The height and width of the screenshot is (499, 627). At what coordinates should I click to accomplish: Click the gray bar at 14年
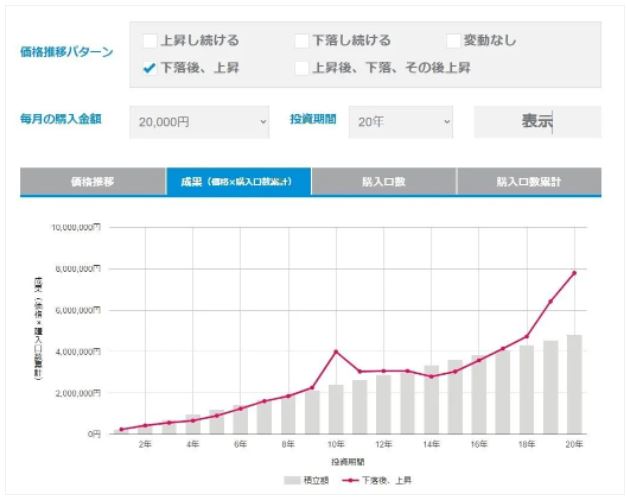[x=431, y=400]
